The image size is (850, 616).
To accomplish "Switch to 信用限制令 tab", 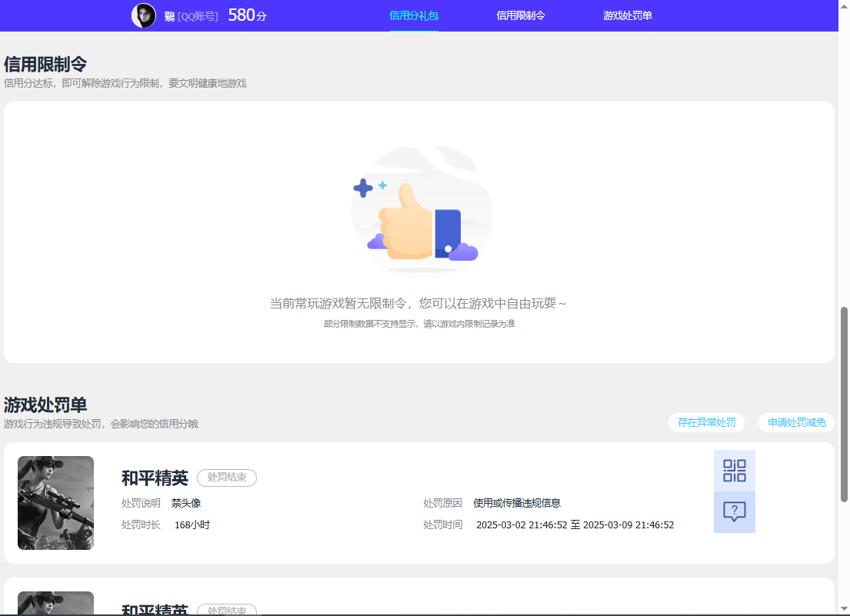I will coord(521,15).
